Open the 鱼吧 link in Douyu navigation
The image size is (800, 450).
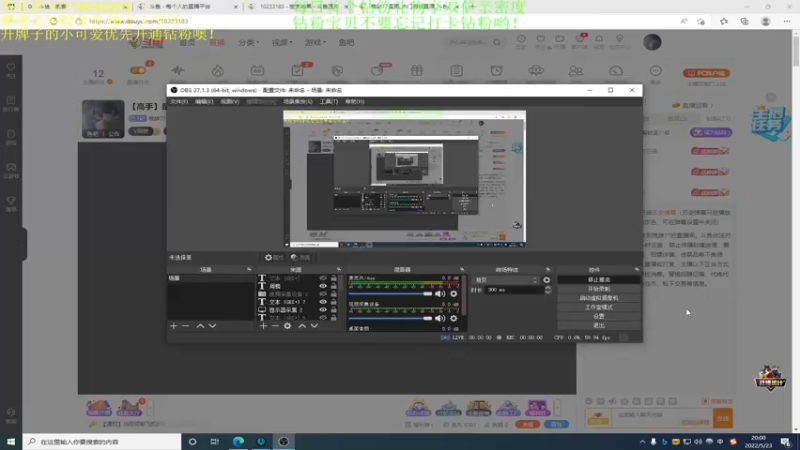[346, 42]
